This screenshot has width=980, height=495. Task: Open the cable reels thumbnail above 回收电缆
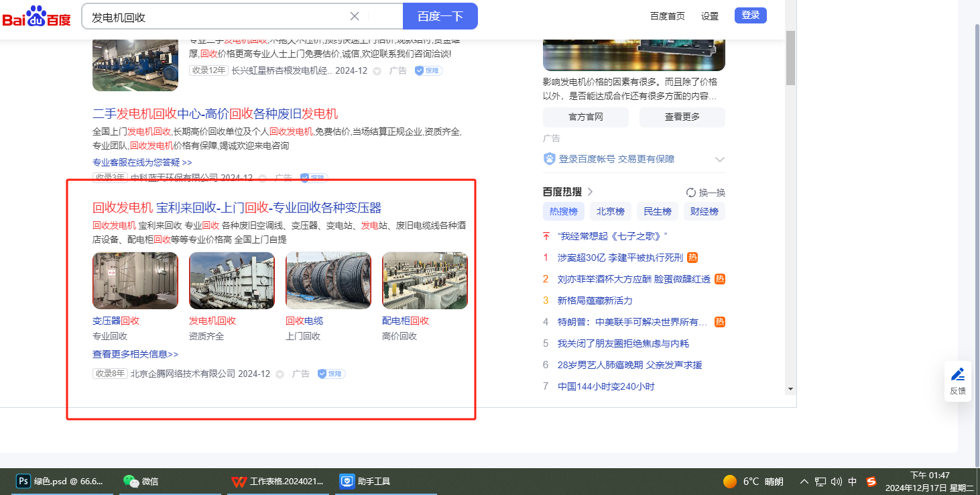pyautogui.click(x=328, y=280)
